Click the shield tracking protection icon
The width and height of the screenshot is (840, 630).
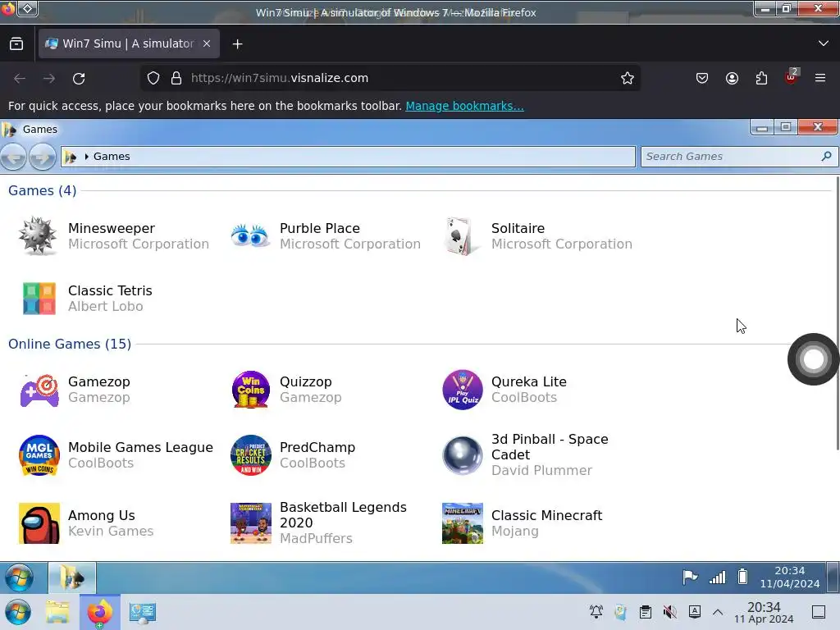point(153,78)
